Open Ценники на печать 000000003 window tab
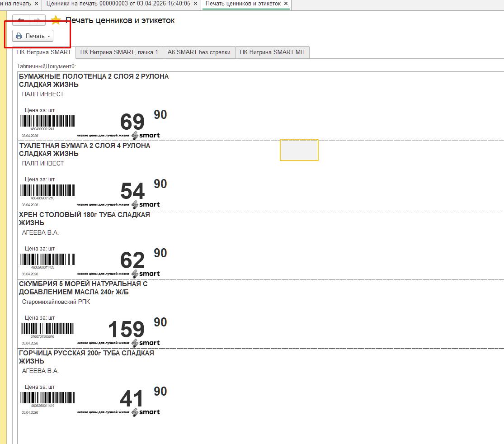 click(118, 4)
